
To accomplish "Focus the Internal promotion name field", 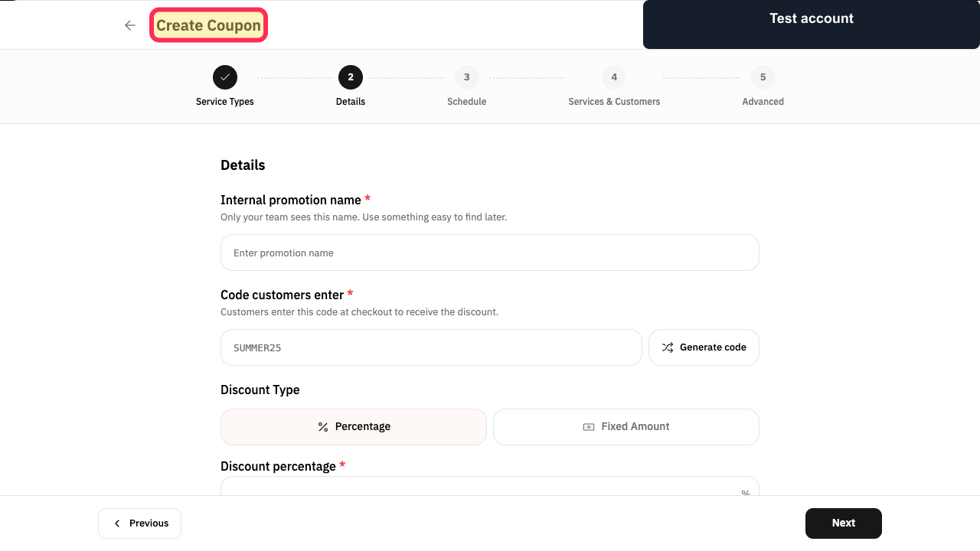I will pyautogui.click(x=490, y=253).
